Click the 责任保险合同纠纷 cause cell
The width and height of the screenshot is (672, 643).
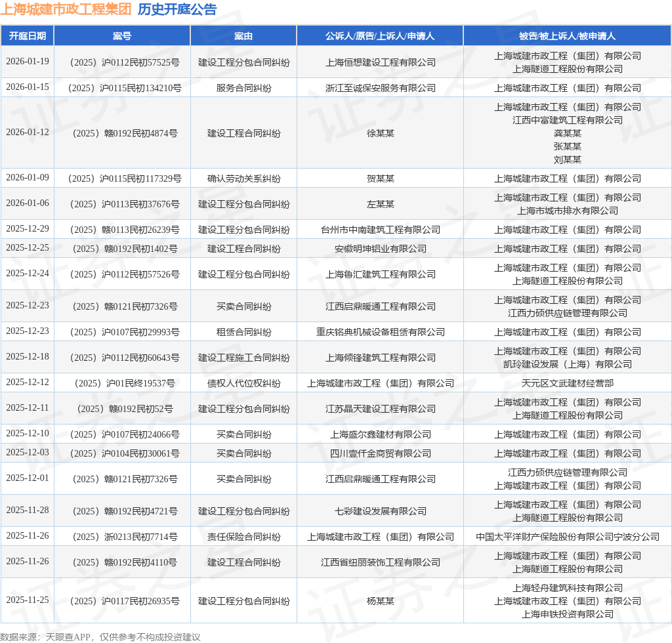[243, 537]
